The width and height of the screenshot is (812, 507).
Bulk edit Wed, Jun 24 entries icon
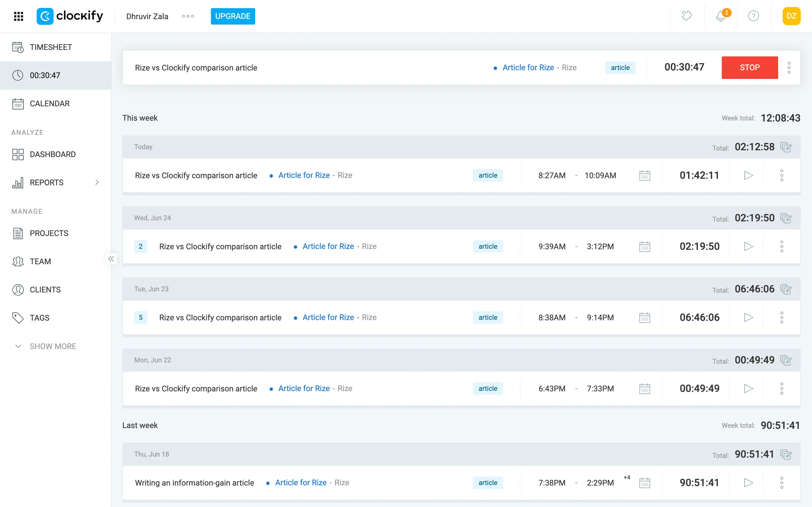click(786, 218)
